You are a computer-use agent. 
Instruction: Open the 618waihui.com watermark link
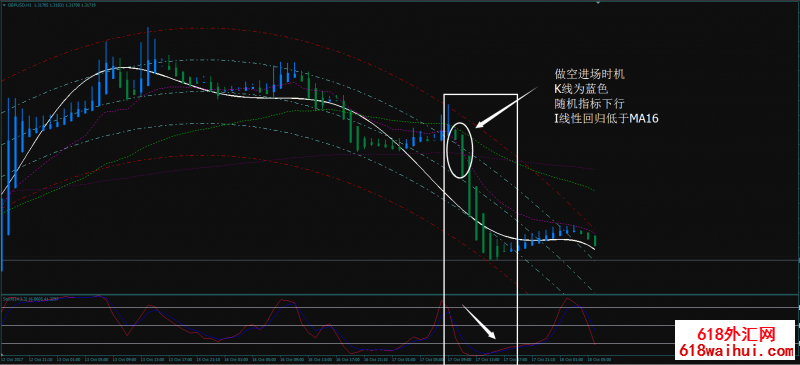coord(736,351)
